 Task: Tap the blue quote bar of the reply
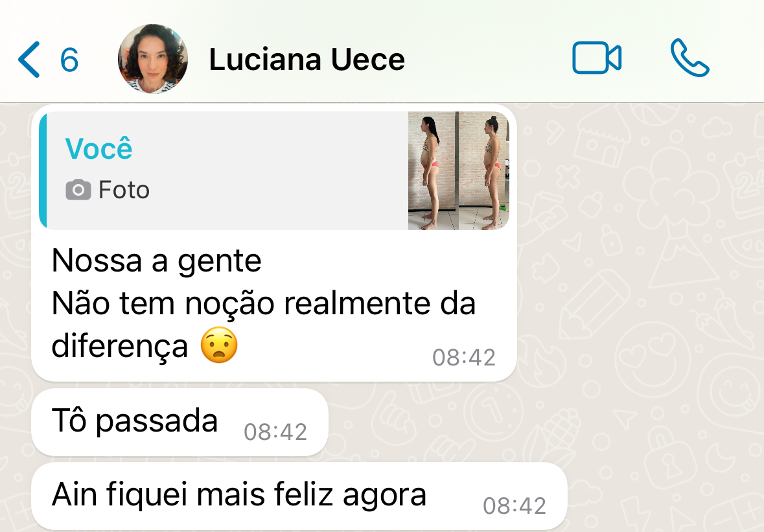(x=43, y=170)
